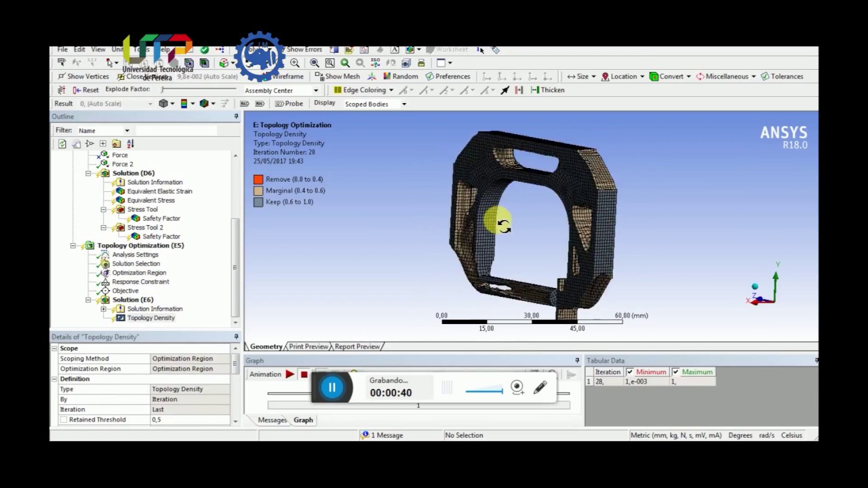The image size is (868, 488).
Task: Click the Thicken annotation tool
Action: click(x=547, y=90)
